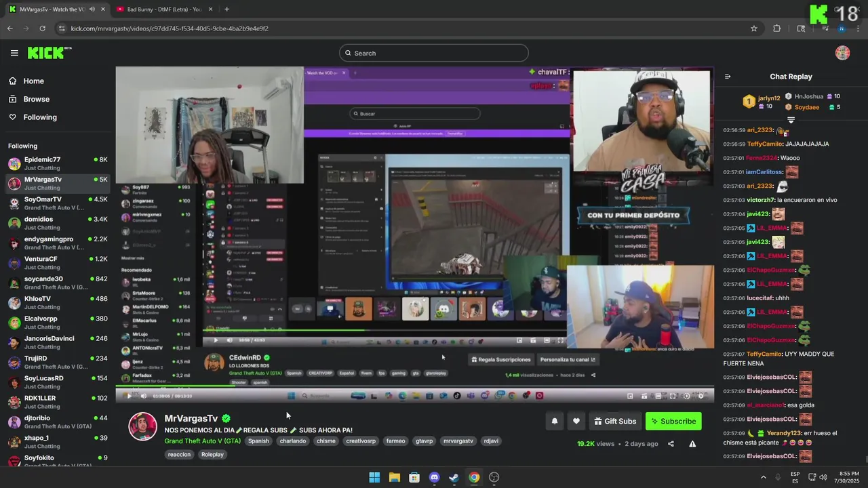Click victorzh7 chat username
Screen dimensions: 868x488
(760, 200)
